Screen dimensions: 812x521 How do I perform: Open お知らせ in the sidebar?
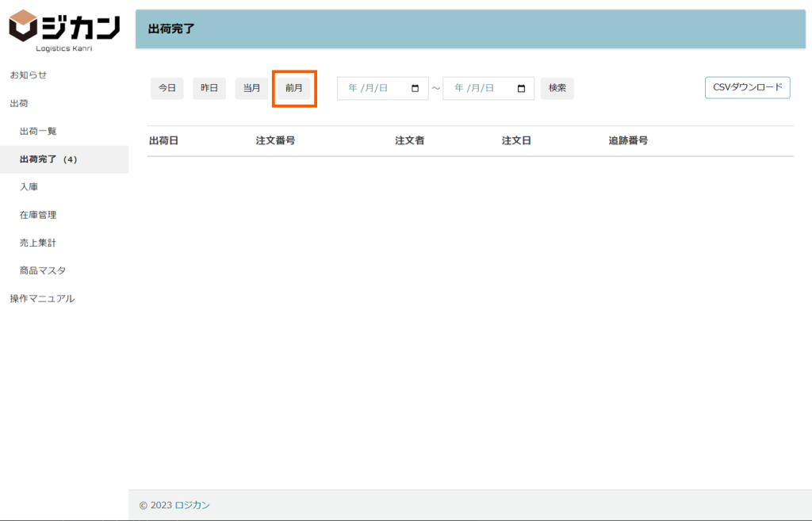29,75
